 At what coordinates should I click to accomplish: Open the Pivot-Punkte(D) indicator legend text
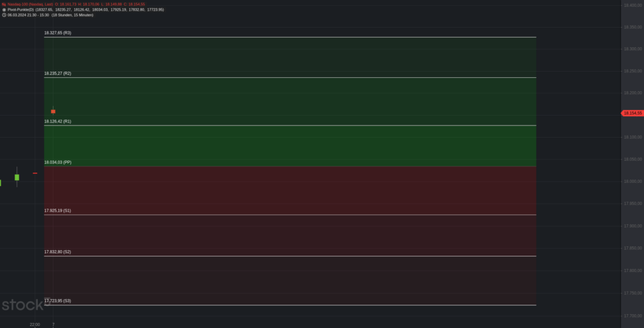(21, 9)
